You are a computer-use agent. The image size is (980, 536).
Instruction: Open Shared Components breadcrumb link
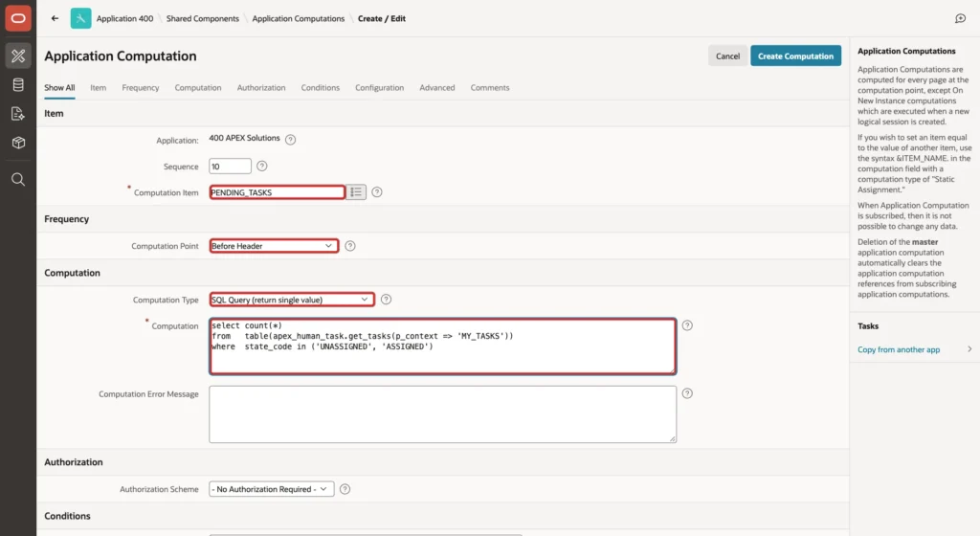203,19
